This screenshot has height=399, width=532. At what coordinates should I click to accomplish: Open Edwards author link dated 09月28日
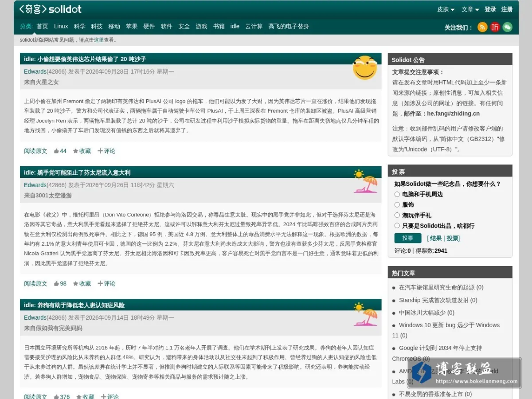(35, 71)
